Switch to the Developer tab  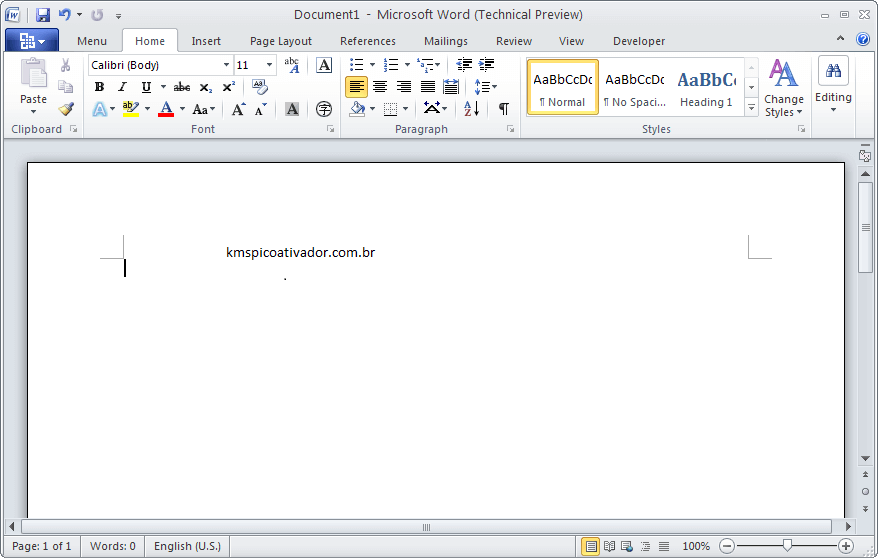tap(639, 41)
